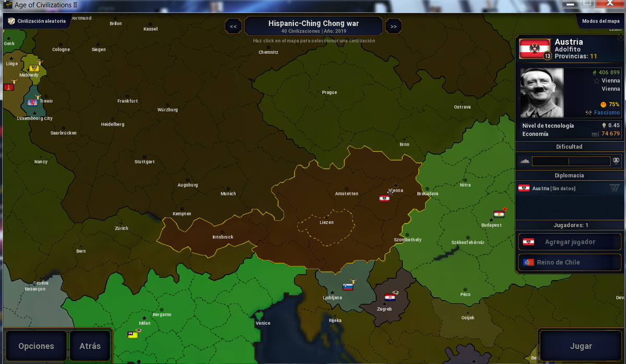
Task: Click the capital star icon beside Vienna
Action: [597, 81]
